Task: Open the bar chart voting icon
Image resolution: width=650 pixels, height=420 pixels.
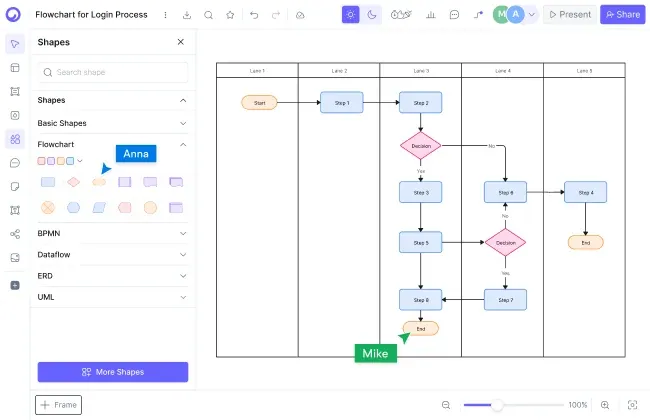Action: click(431, 15)
